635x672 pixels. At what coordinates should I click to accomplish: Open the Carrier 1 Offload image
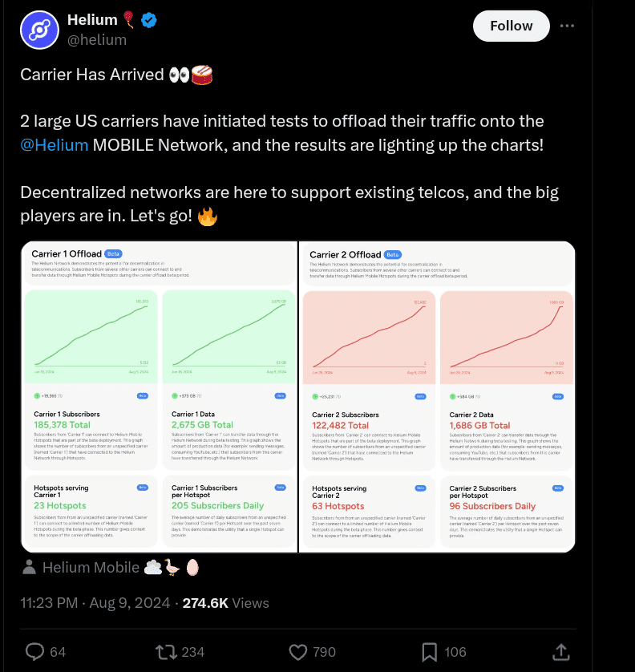click(159, 397)
